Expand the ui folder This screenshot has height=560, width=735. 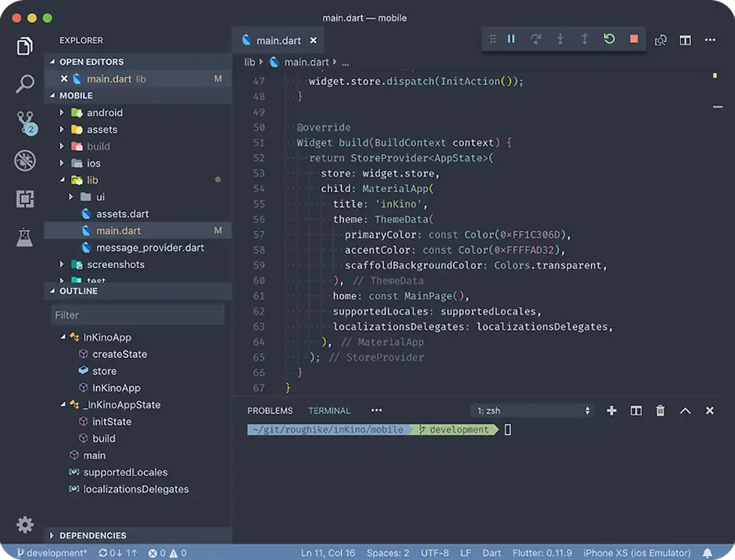click(71, 197)
